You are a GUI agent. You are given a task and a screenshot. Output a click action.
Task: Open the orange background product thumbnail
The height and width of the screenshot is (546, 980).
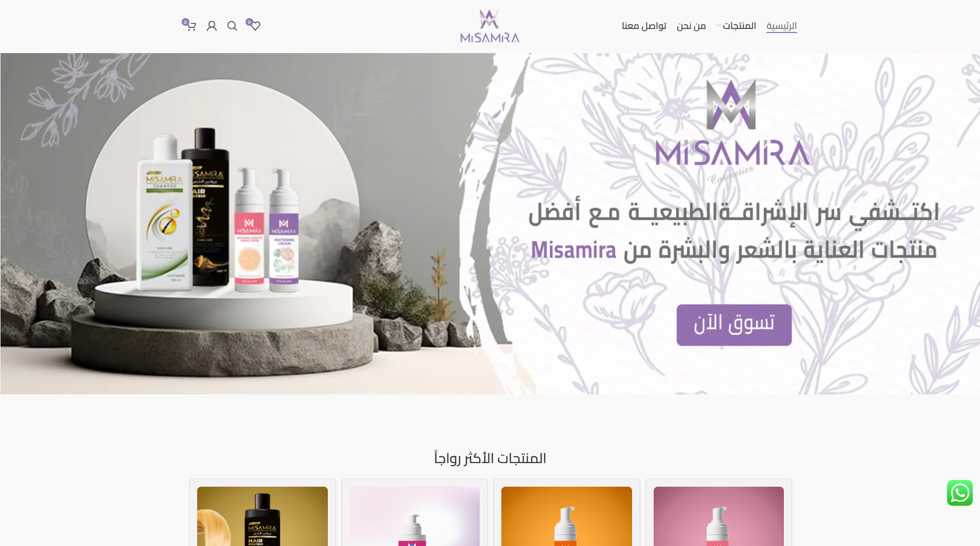click(567, 516)
